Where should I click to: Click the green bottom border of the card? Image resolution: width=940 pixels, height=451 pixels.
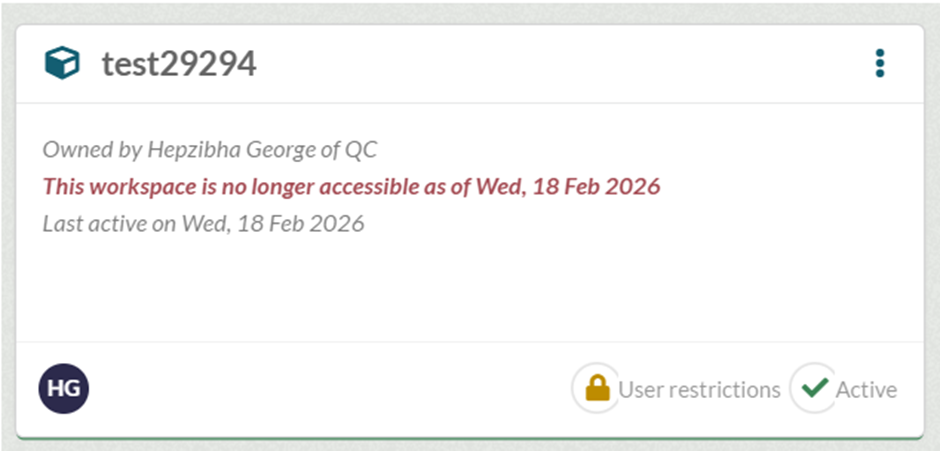pos(470,437)
